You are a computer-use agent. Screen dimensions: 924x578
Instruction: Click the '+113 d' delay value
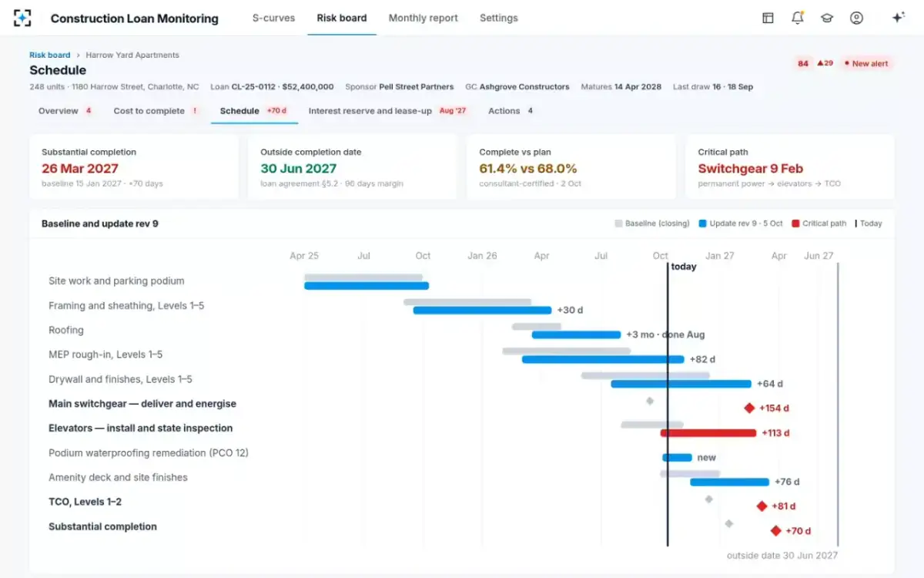[776, 433]
